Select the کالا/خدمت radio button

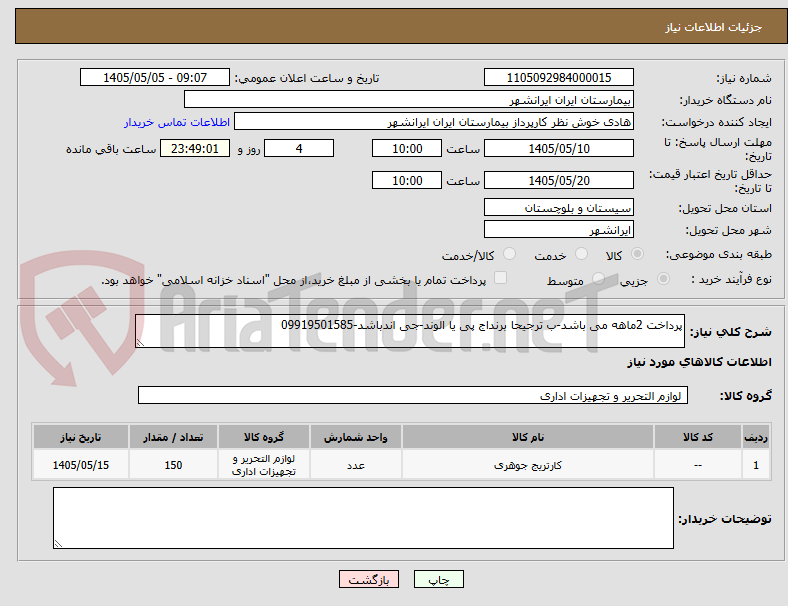click(x=509, y=254)
